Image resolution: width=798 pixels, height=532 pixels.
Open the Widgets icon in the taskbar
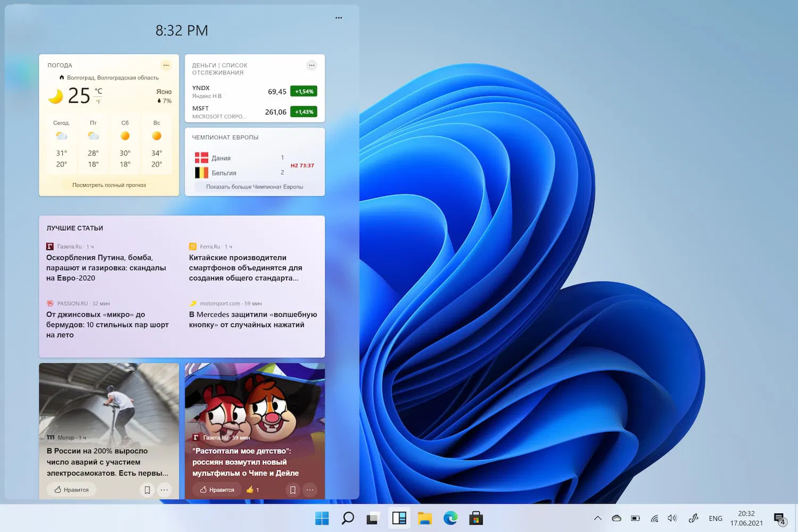399,518
